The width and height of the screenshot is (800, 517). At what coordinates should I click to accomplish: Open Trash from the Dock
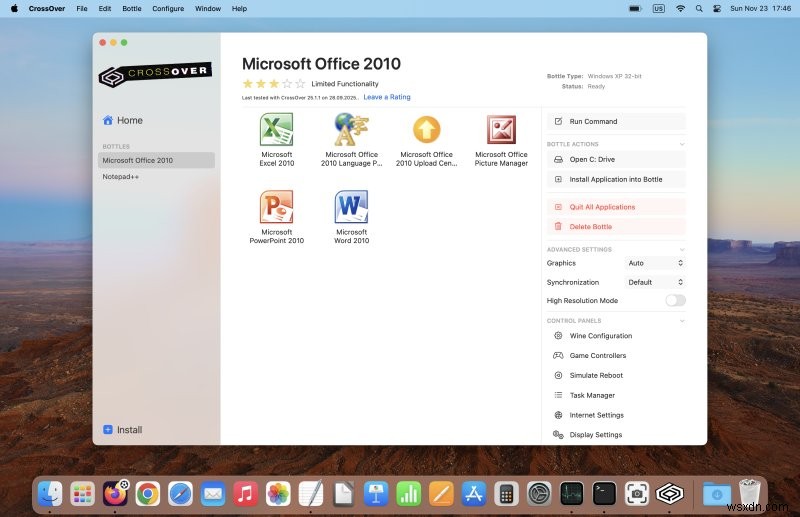click(x=749, y=494)
